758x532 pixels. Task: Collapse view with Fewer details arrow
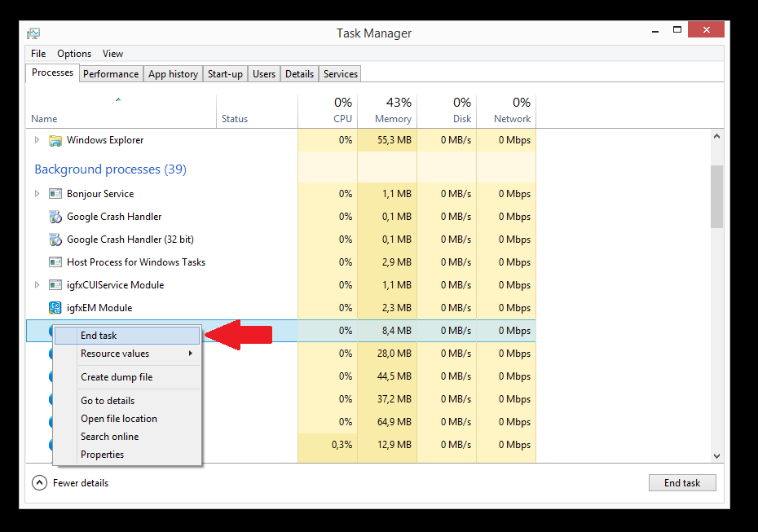pos(40,483)
